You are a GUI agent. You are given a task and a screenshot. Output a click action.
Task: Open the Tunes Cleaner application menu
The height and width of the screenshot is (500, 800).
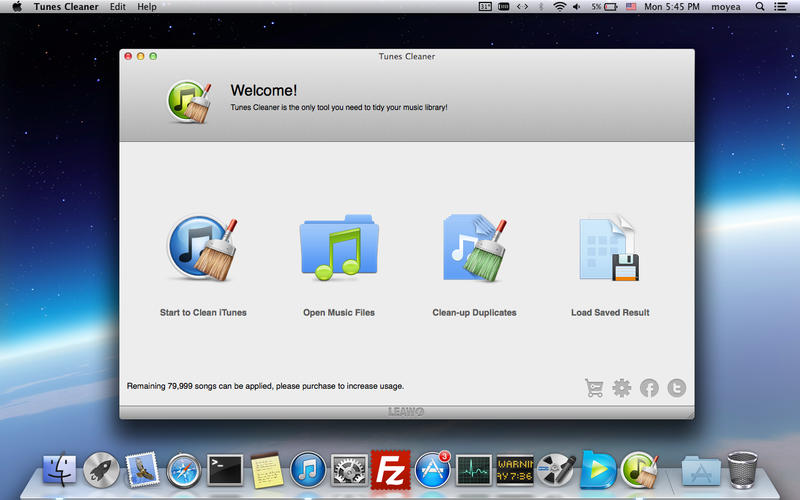66,7
